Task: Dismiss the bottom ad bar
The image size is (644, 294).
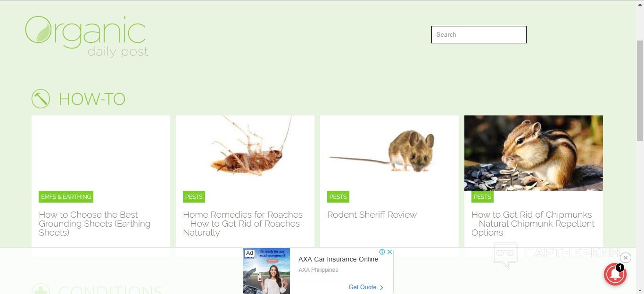Action: click(626, 258)
